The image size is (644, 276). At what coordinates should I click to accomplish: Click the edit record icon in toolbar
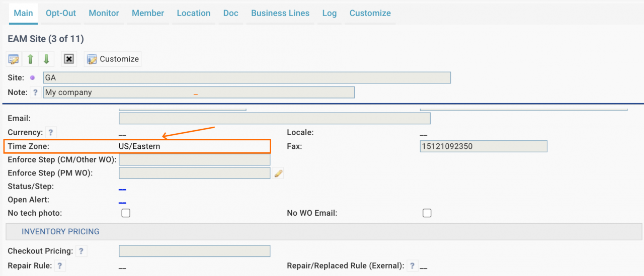[x=14, y=59]
